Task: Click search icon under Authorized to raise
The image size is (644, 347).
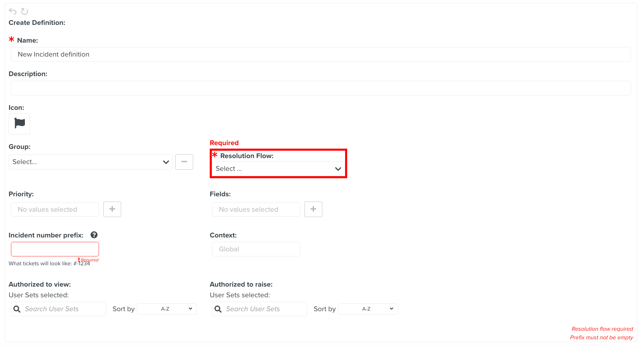Action: (x=218, y=309)
